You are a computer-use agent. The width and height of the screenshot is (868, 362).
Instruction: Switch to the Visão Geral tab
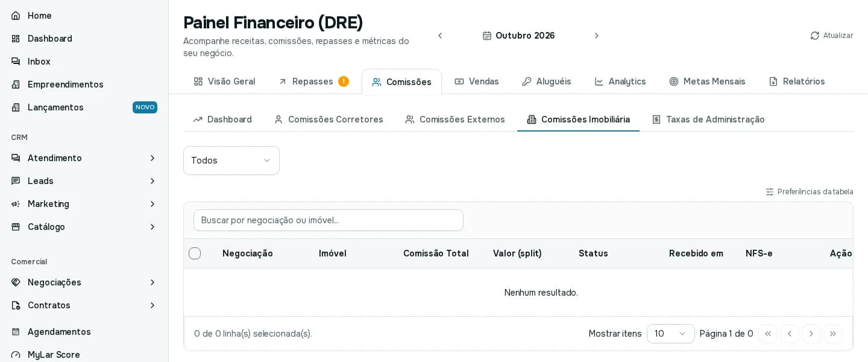(x=225, y=81)
